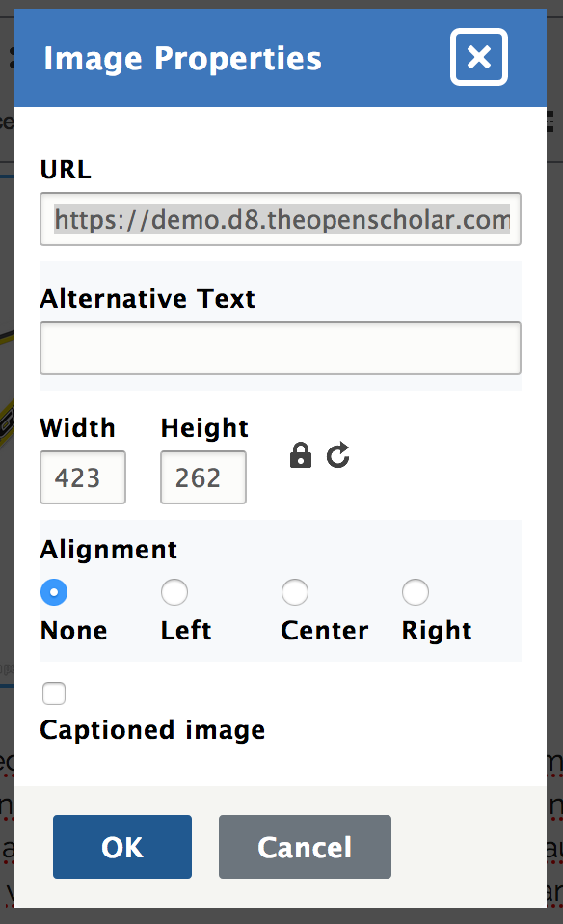Image resolution: width=563 pixels, height=924 pixels.
Task: Click the "Alternative Text" field label
Action: tap(147, 298)
